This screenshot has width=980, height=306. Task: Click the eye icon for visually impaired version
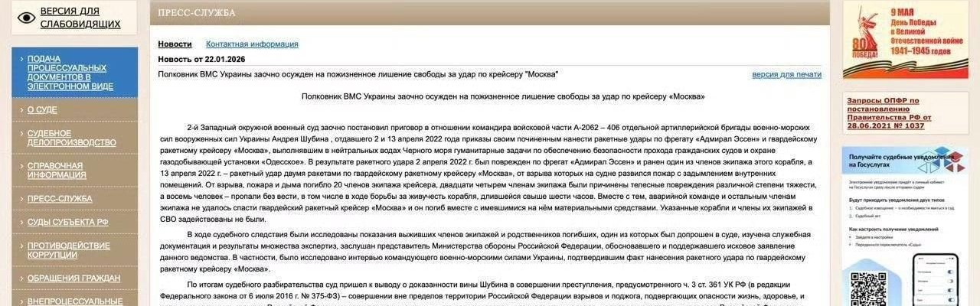26,18
